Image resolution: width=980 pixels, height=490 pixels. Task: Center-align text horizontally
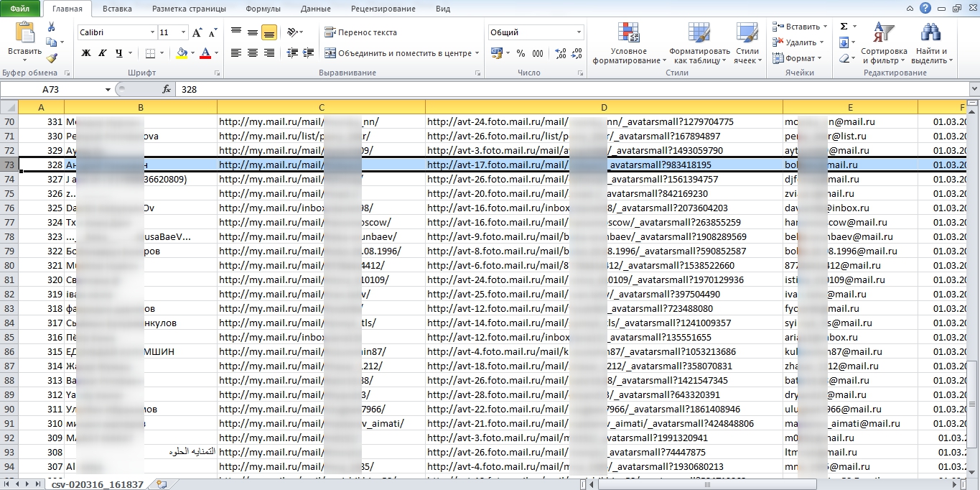pyautogui.click(x=253, y=53)
